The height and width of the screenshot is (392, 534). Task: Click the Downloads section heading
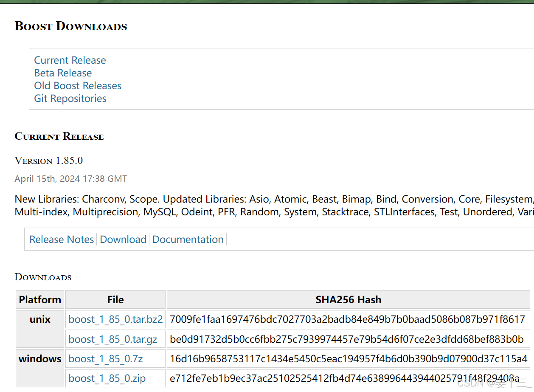pos(43,277)
